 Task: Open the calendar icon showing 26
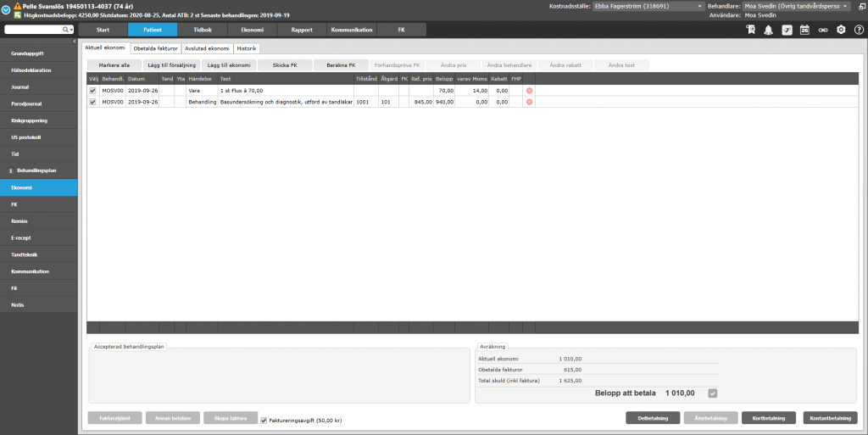(x=804, y=30)
